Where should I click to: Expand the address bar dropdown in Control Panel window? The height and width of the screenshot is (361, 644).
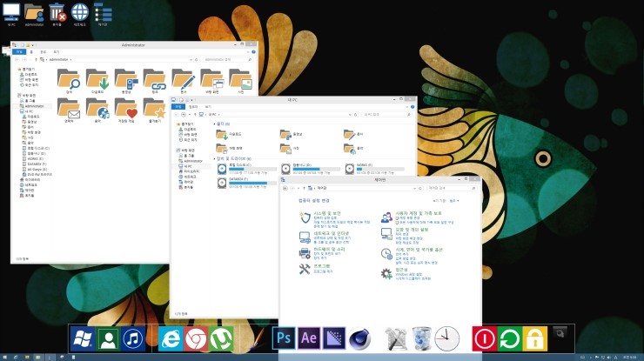point(414,188)
